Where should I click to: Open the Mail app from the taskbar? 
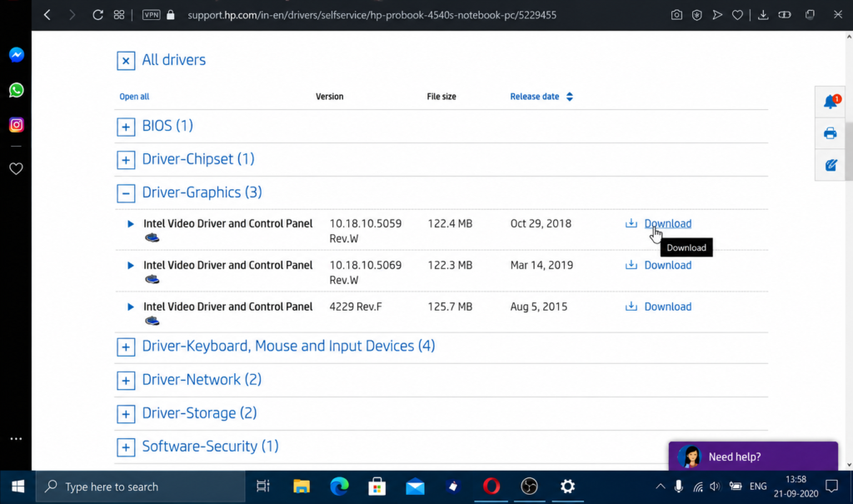point(415,487)
